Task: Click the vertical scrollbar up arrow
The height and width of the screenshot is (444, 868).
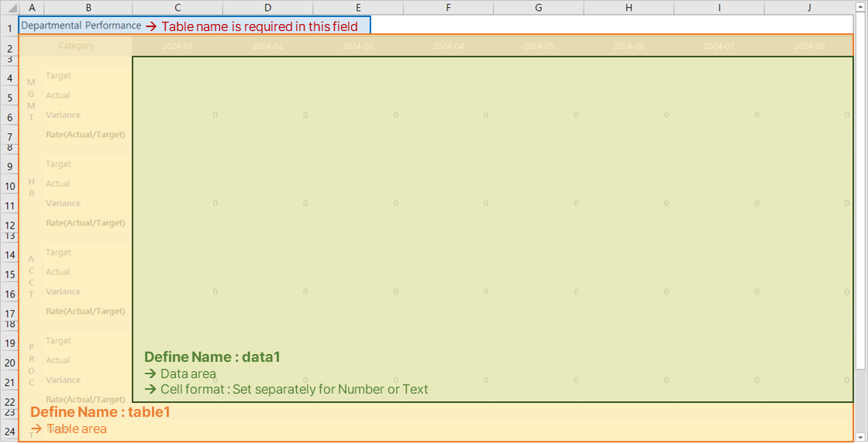Action: point(861,7)
